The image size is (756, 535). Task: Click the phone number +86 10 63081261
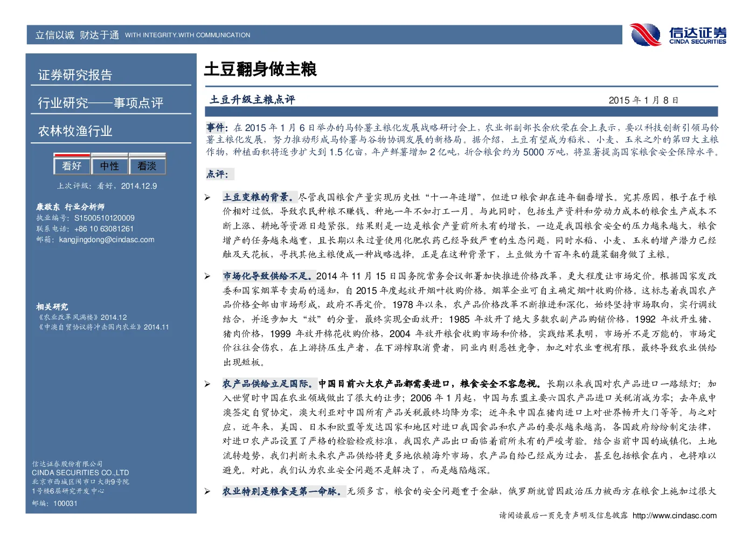[104, 229]
